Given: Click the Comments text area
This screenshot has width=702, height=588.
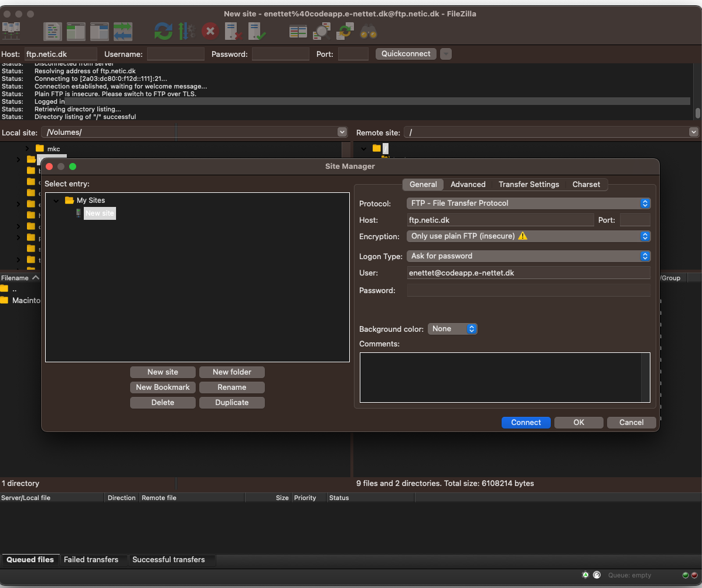Looking at the screenshot, I should (505, 378).
